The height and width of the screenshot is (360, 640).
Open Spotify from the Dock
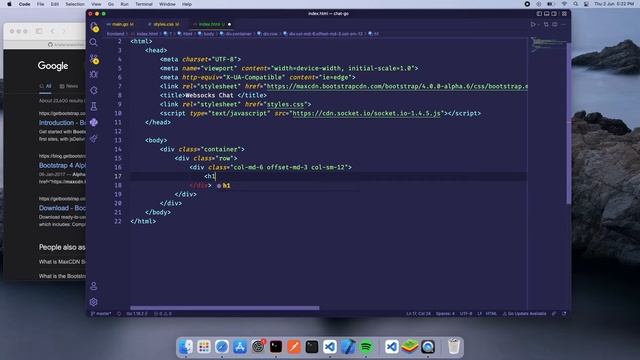tap(366, 347)
